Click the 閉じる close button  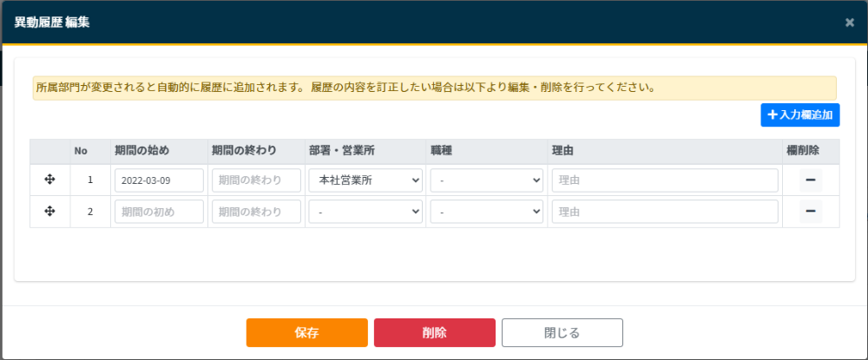point(562,333)
